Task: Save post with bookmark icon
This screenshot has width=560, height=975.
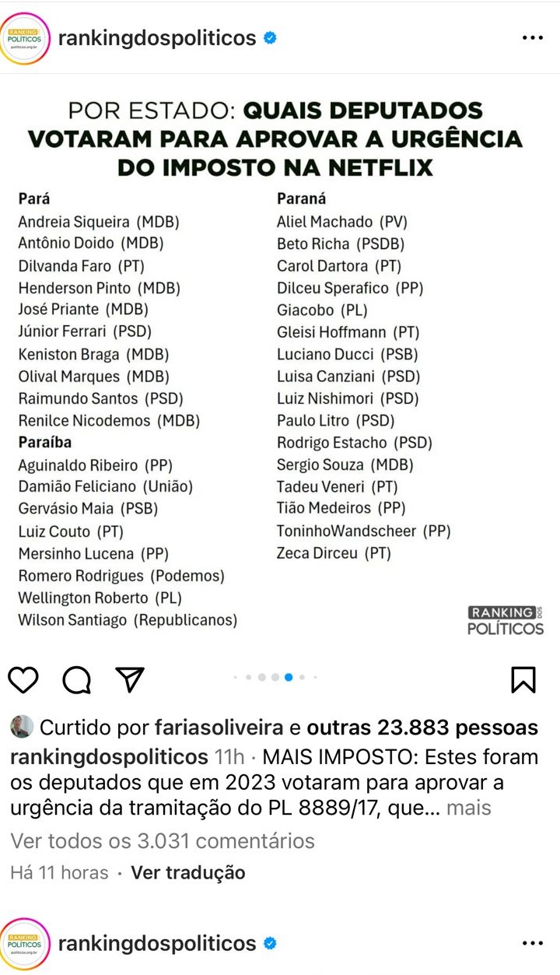Action: pyautogui.click(x=523, y=679)
